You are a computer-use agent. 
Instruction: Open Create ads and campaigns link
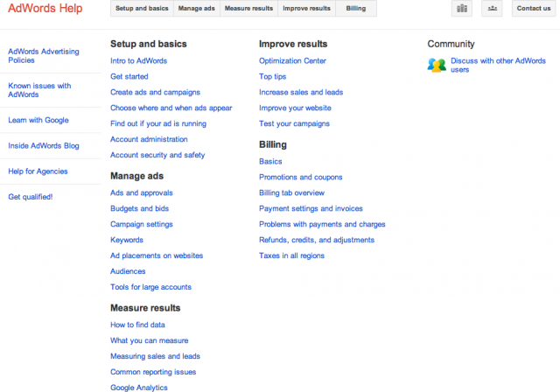click(155, 92)
